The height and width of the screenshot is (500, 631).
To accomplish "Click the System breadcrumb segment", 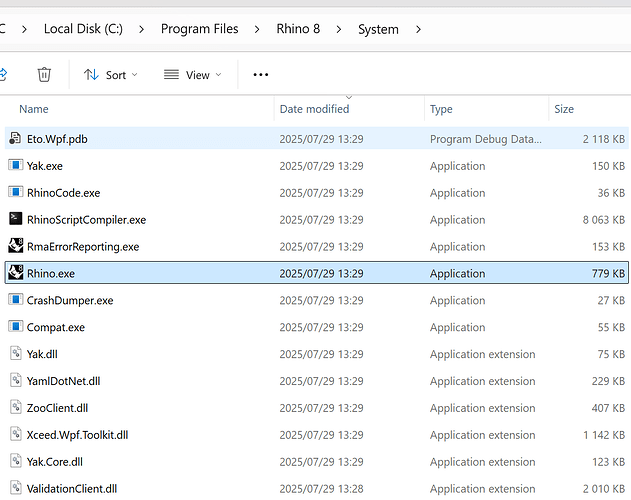I will [x=378, y=29].
